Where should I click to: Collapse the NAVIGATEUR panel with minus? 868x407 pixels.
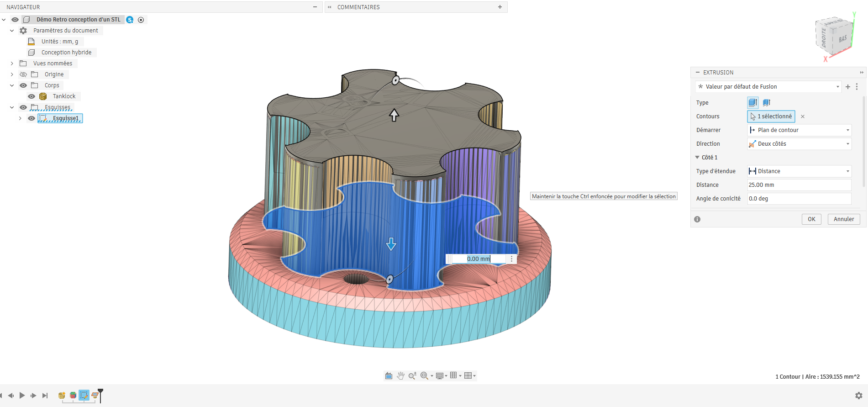(315, 7)
